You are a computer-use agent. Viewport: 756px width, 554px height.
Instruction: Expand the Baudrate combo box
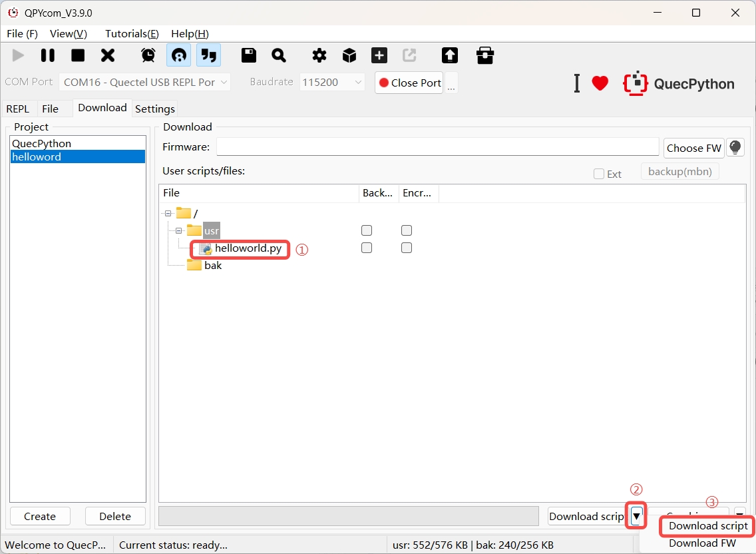tap(332, 82)
